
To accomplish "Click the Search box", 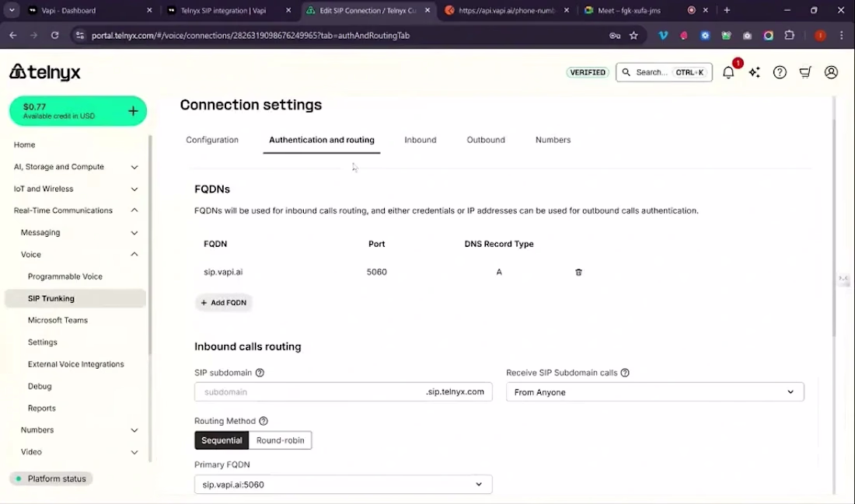I will (664, 72).
